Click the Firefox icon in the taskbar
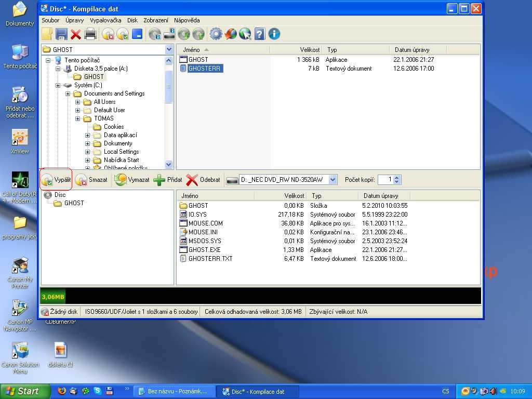532x399 pixels. click(x=62, y=391)
